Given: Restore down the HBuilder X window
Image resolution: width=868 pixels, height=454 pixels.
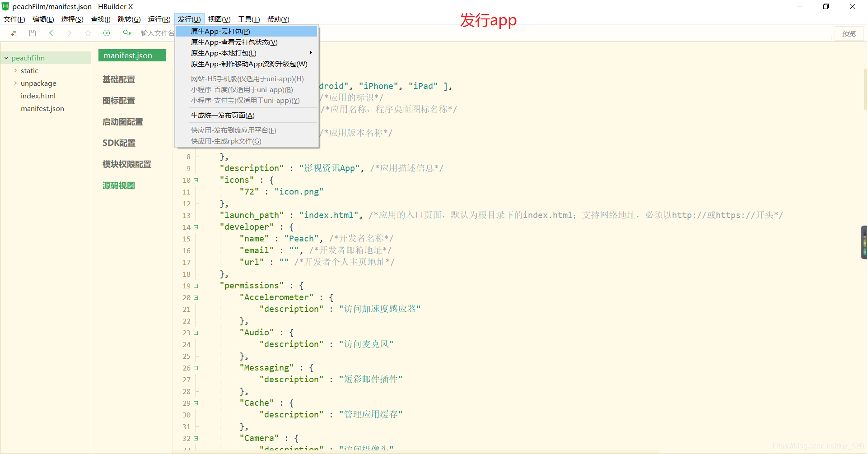Looking at the screenshot, I should tap(826, 6).
